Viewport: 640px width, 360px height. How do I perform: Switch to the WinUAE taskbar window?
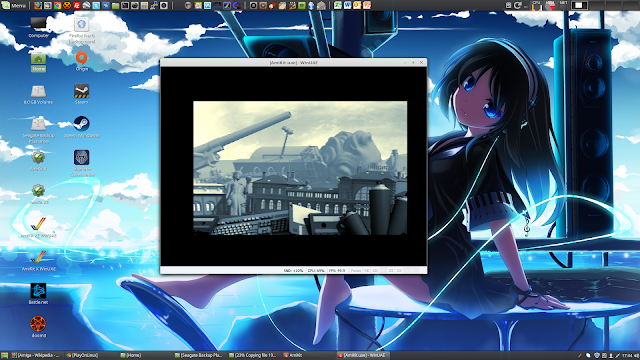pos(362,356)
